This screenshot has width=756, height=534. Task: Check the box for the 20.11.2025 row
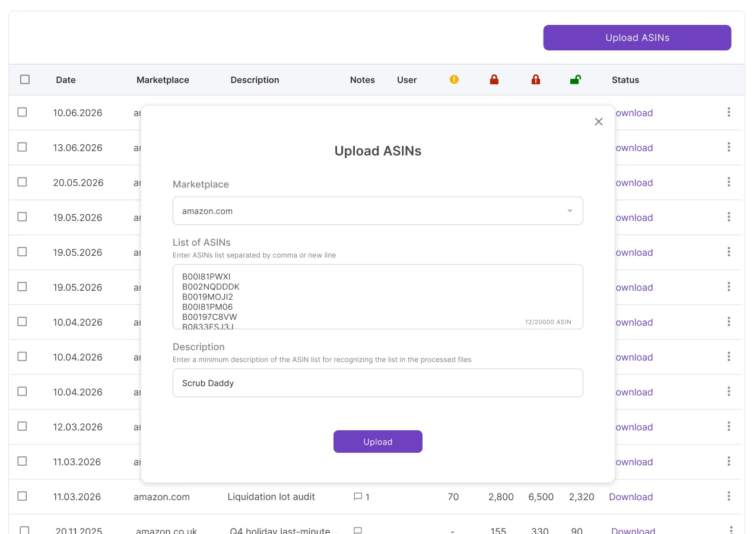(24, 530)
